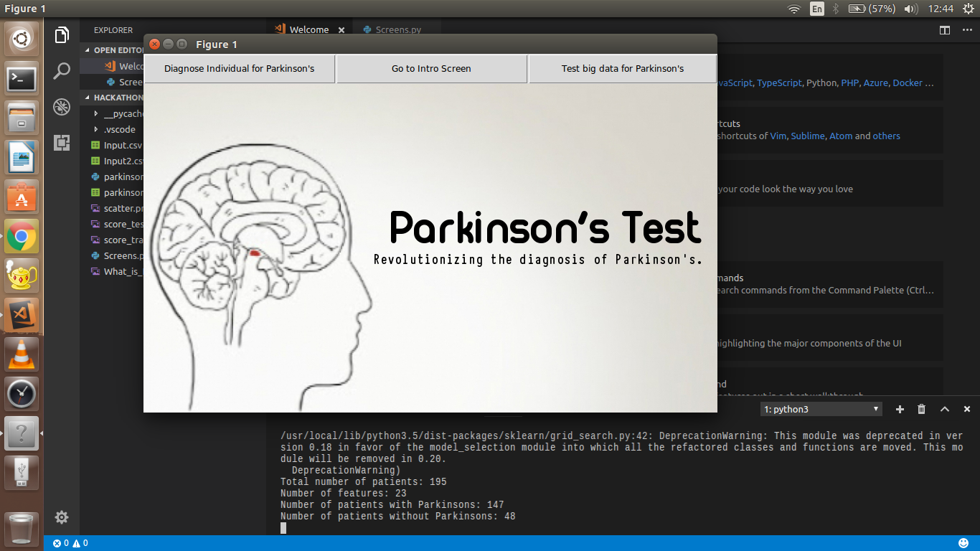This screenshot has height=551, width=980.
Task: Click Diagnose Individual for Parkinson's button
Action: click(x=239, y=69)
